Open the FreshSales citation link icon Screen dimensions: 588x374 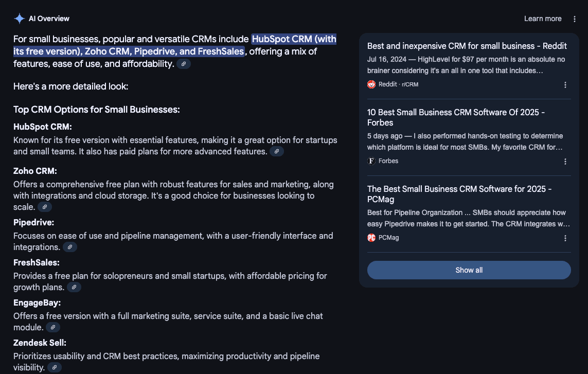74,287
